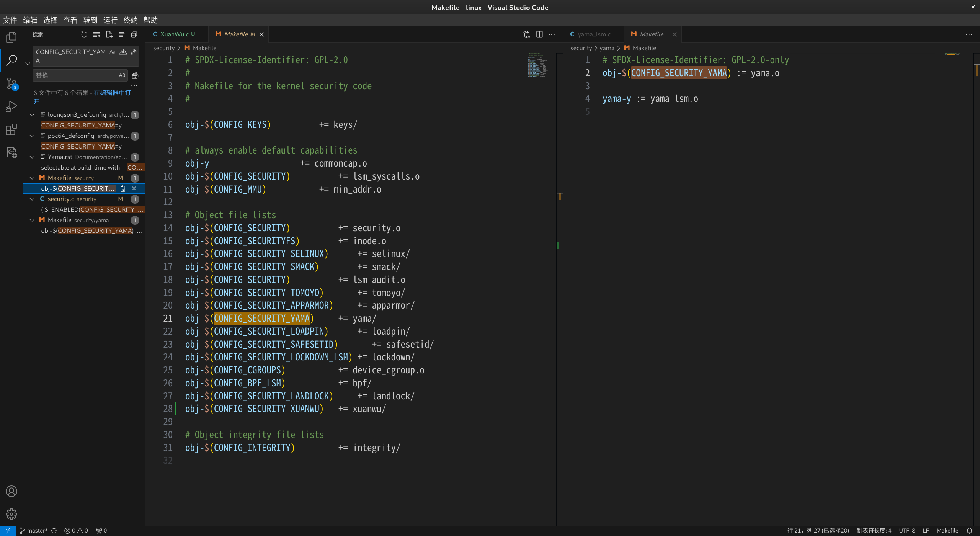
Task: Open more actions menu of left editor group
Action: [x=552, y=34]
